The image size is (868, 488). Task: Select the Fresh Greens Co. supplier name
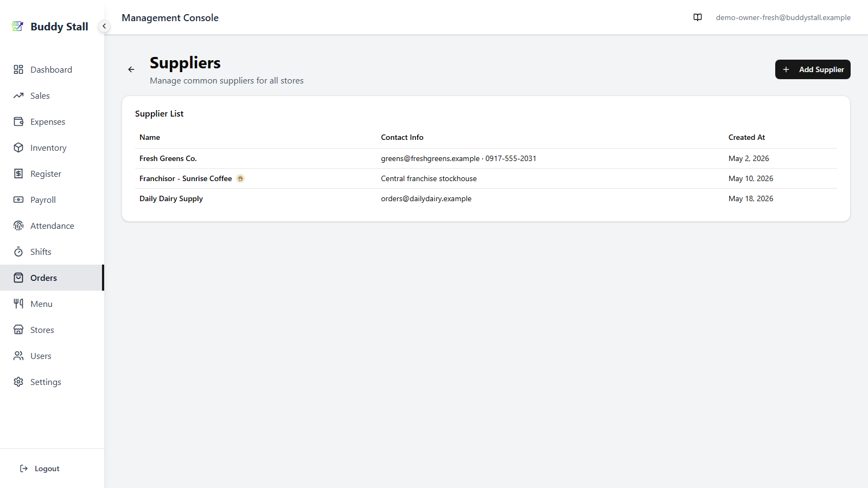(168, 158)
